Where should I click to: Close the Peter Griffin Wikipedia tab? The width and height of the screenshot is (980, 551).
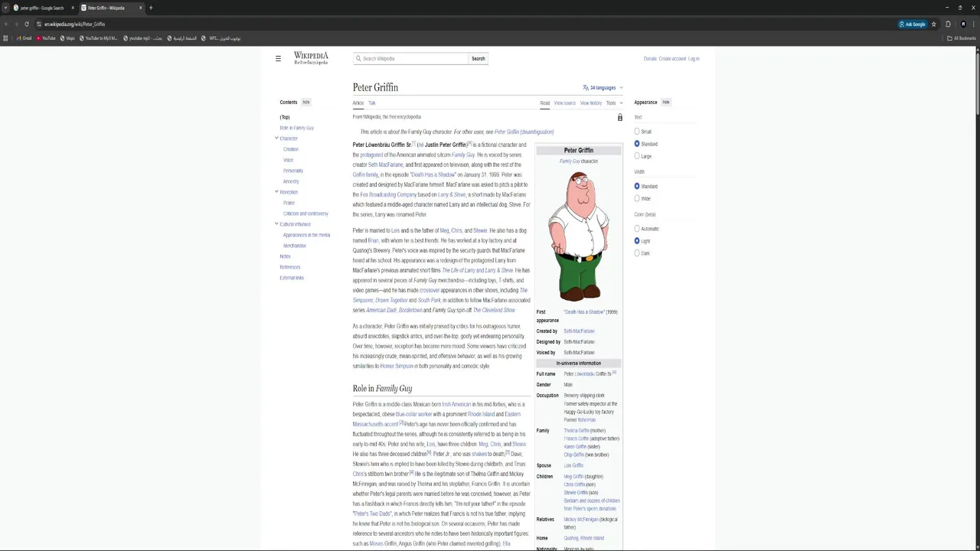140,8
